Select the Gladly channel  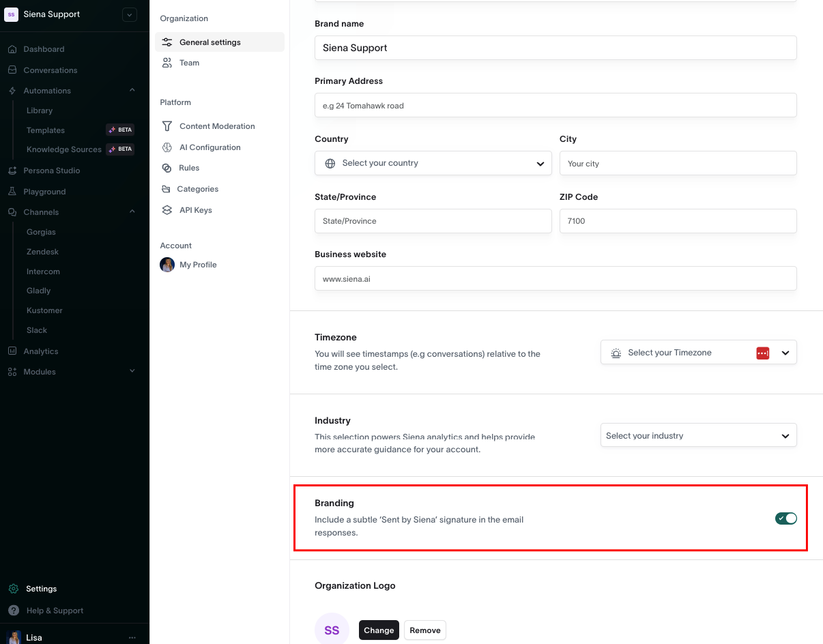39,291
